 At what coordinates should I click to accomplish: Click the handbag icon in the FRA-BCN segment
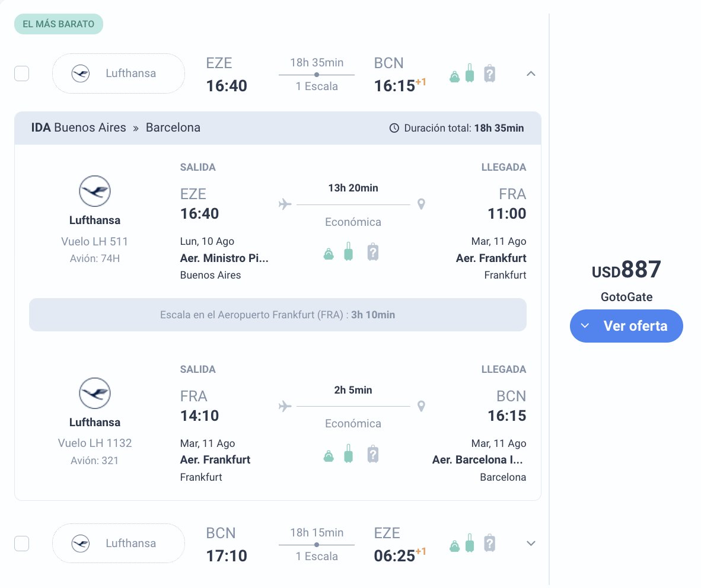click(x=329, y=454)
